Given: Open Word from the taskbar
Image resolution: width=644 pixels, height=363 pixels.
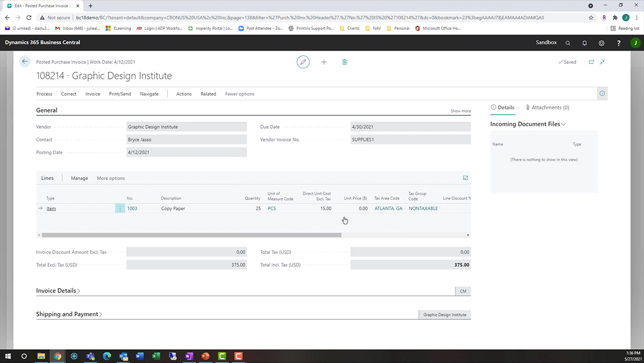Looking at the screenshot, I should click(140, 356).
